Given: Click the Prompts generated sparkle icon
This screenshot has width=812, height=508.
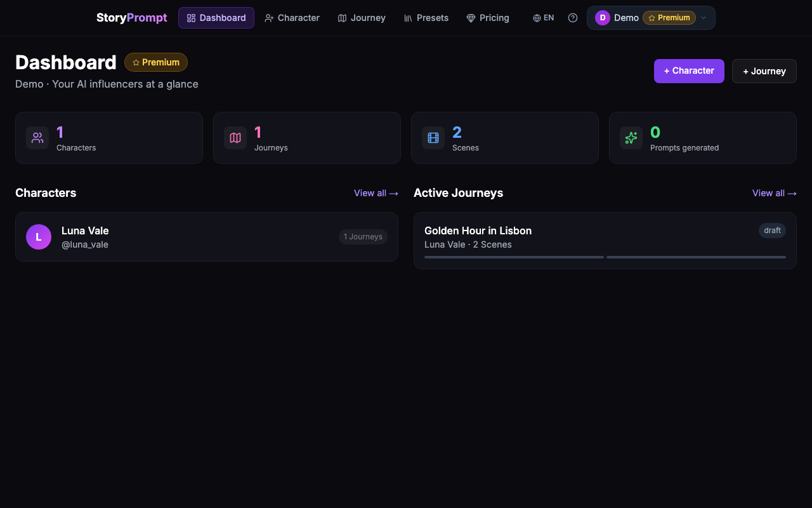Looking at the screenshot, I should click(631, 138).
